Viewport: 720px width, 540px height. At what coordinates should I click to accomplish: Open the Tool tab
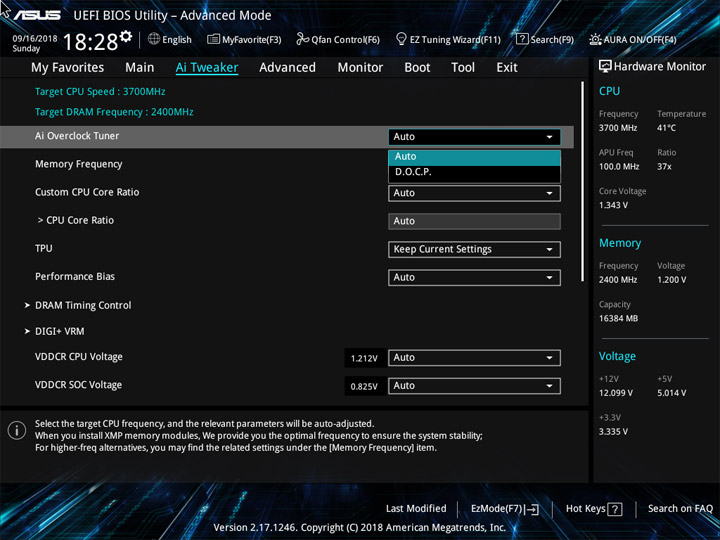[463, 68]
